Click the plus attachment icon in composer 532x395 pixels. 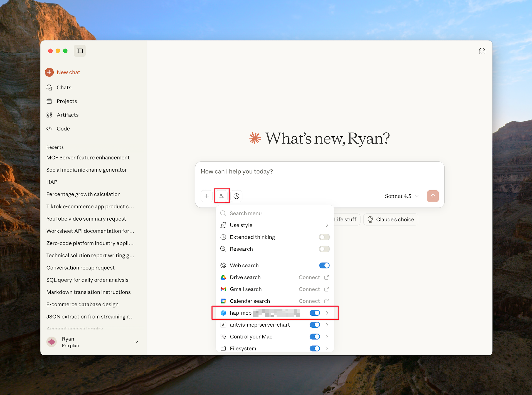[x=207, y=196]
